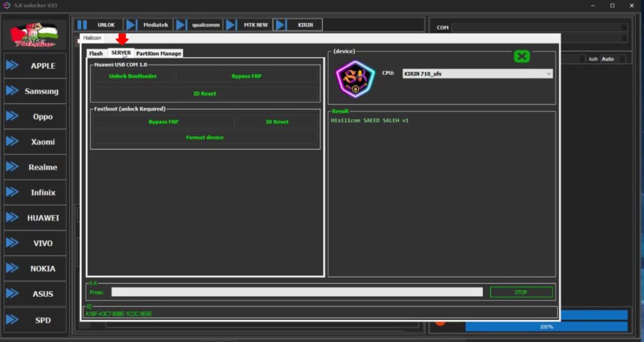
Task: Click the S.K unlocker app icon in title bar
Action: tap(6, 5)
